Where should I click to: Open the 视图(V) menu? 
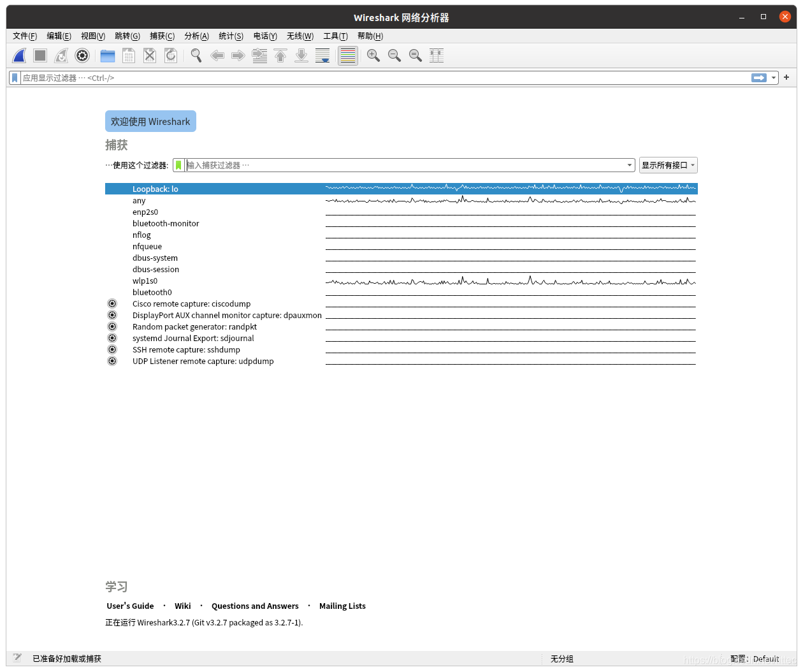[93, 36]
